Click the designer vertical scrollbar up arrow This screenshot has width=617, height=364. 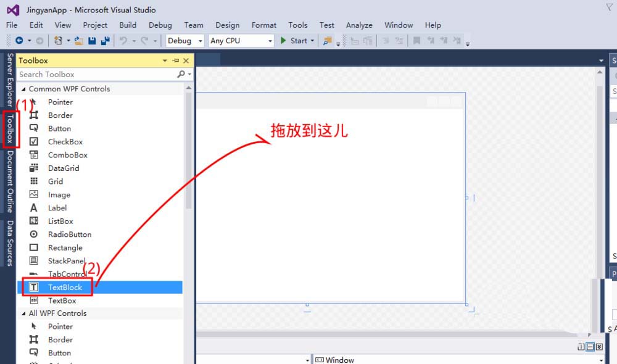click(x=600, y=72)
